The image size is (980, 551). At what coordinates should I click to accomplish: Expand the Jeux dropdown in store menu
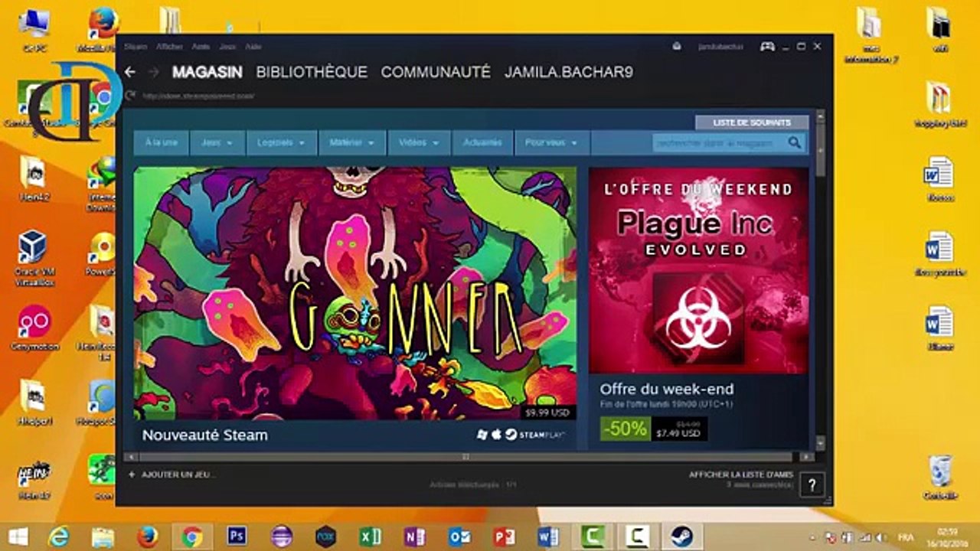[218, 142]
